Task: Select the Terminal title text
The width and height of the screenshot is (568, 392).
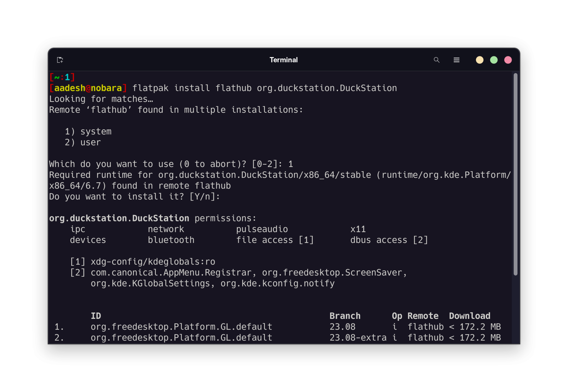Action: coord(284,60)
